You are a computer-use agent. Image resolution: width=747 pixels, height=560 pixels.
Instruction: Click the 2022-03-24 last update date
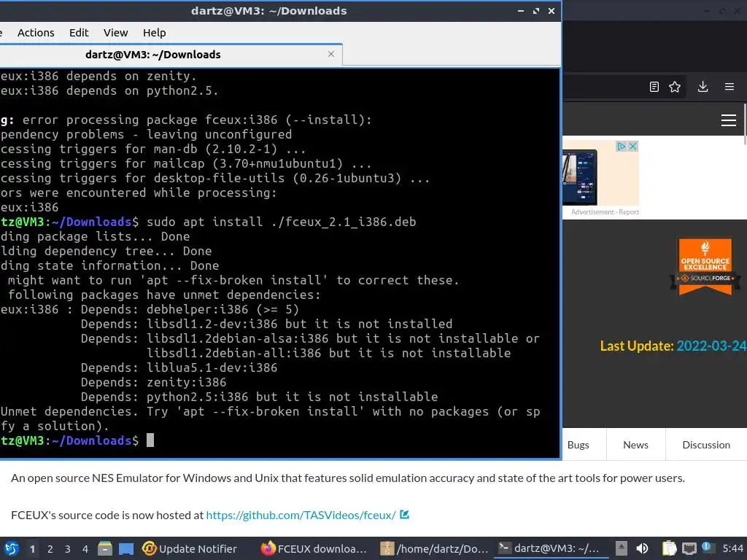tap(712, 346)
